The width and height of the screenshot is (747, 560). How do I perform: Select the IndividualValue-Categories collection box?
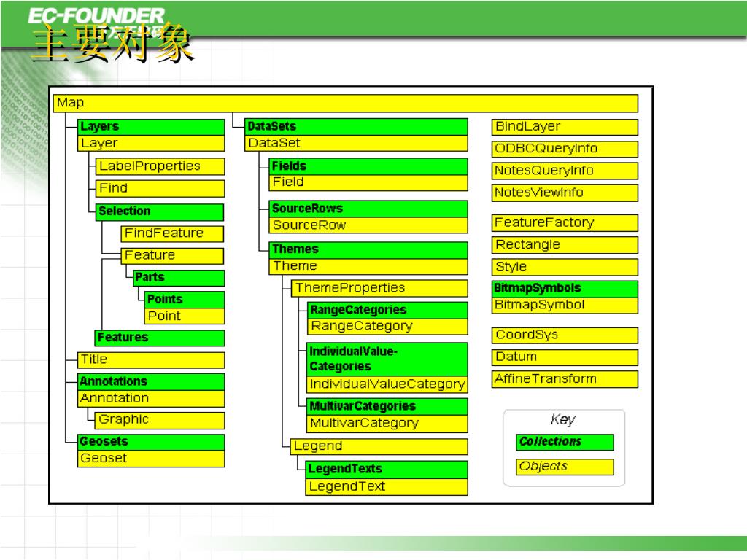point(387,359)
